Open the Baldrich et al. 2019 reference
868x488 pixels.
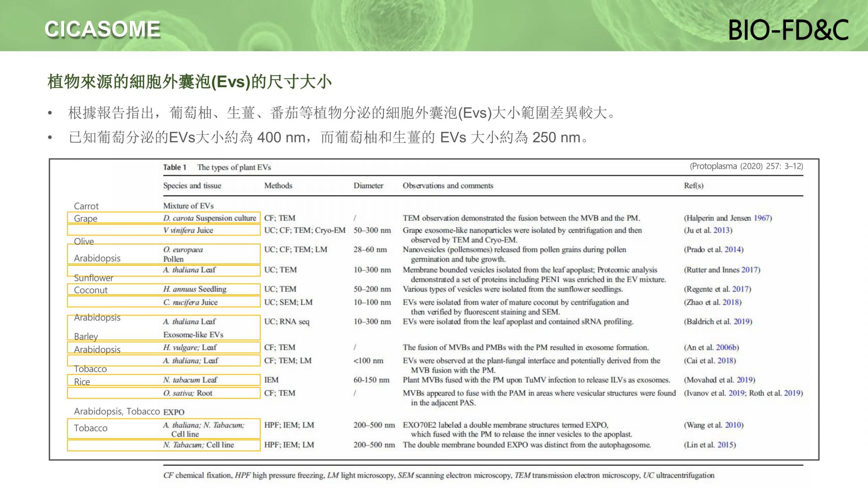718,322
